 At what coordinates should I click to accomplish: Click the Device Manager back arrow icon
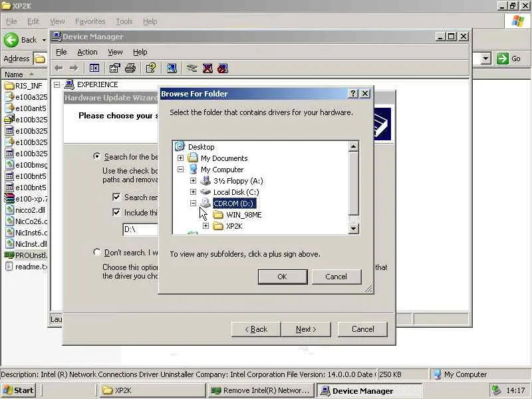pos(59,68)
